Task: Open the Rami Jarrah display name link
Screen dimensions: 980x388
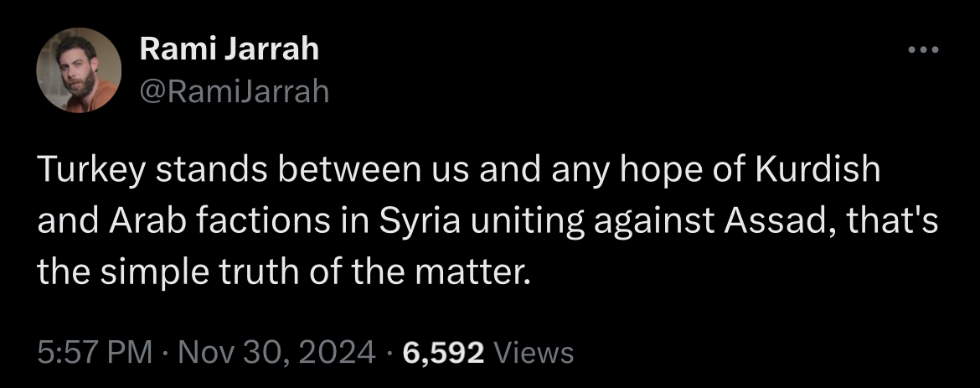Action: click(x=229, y=49)
